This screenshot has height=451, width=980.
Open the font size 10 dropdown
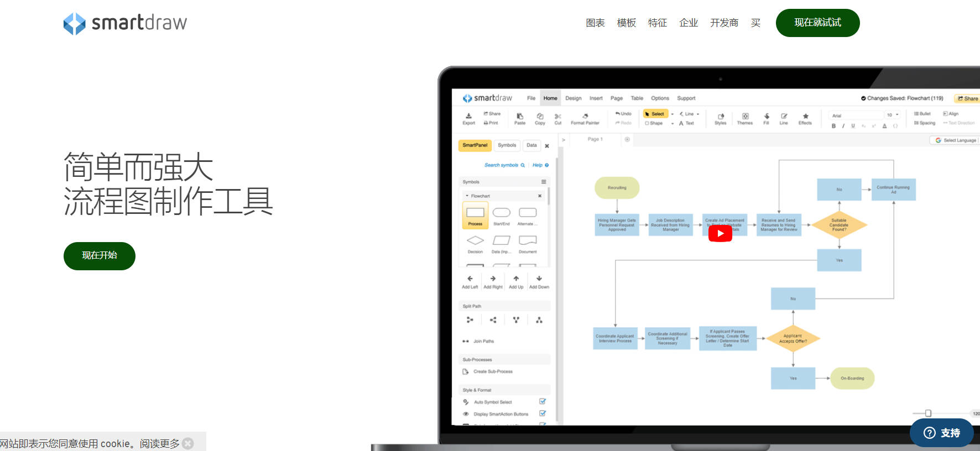[x=893, y=115]
